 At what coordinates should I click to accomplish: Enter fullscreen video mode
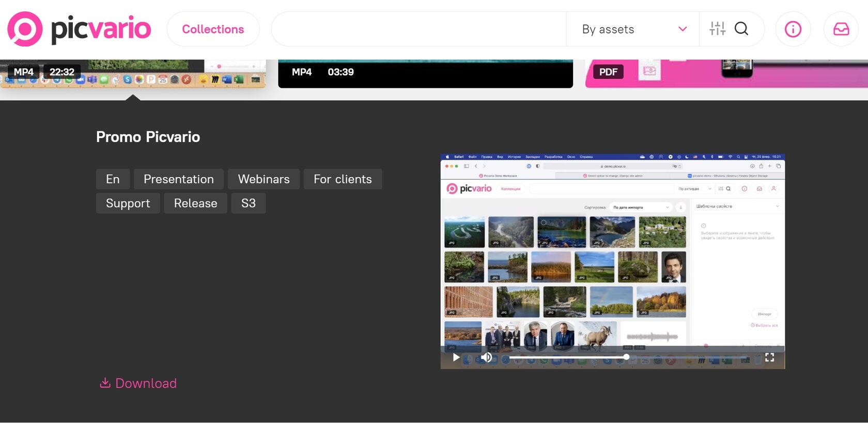pos(769,357)
